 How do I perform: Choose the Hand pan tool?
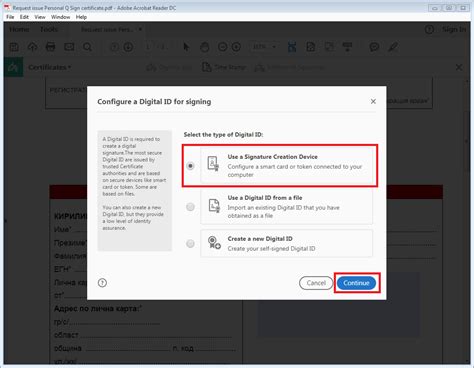[x=205, y=47]
